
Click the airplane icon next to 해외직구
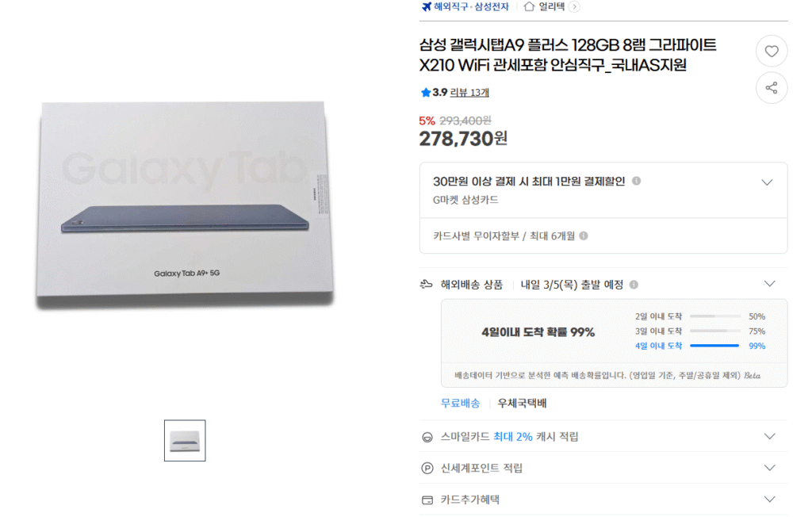pyautogui.click(x=425, y=7)
